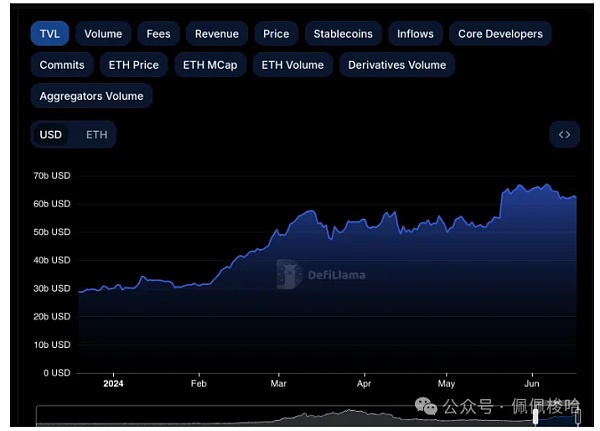
Task: Click right handle of range slider
Action: (x=578, y=416)
